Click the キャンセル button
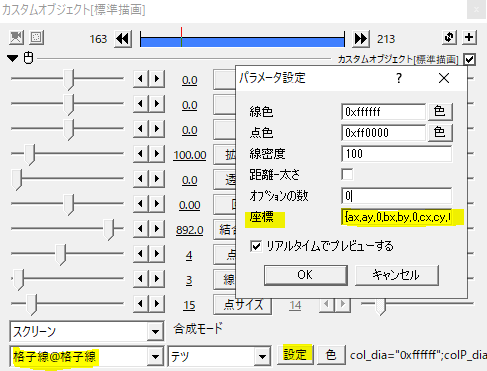The height and width of the screenshot is (371, 487). 397,275
